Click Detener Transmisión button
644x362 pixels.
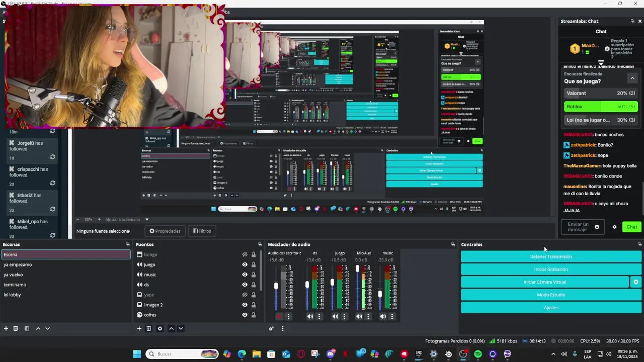click(551, 256)
